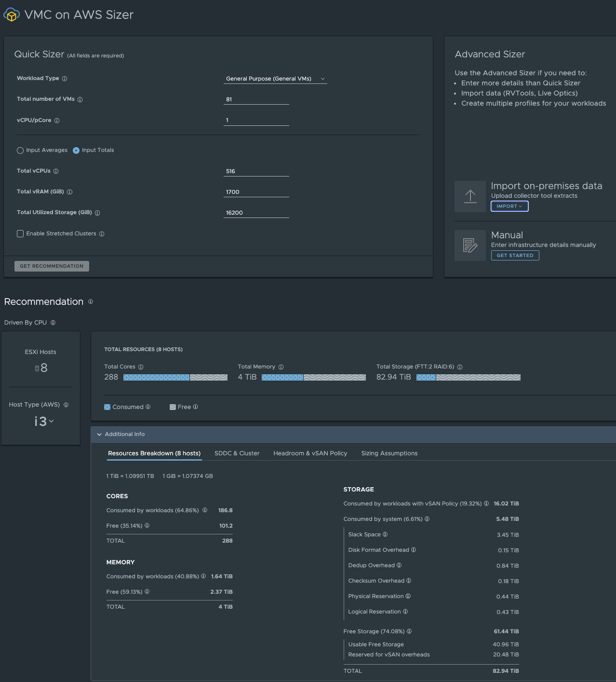Click the GET RECOMMENDATION button
The image size is (616, 682).
[52, 266]
